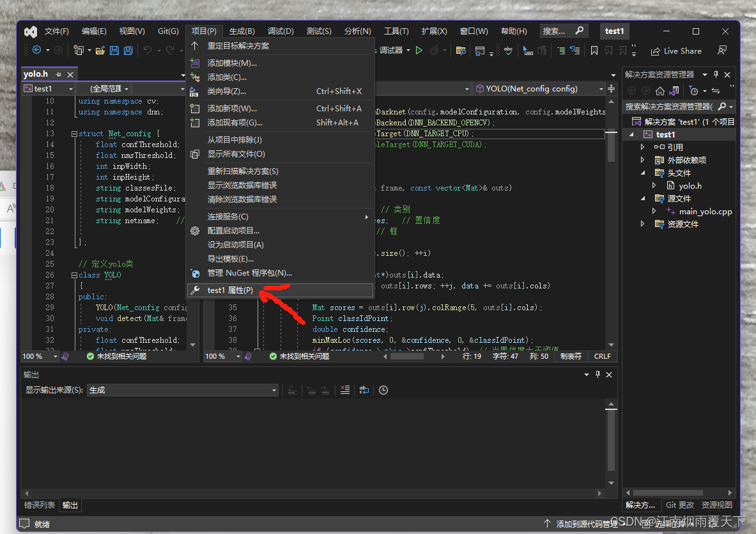
Task: Split the editor with the split icon
Action: click(x=612, y=89)
